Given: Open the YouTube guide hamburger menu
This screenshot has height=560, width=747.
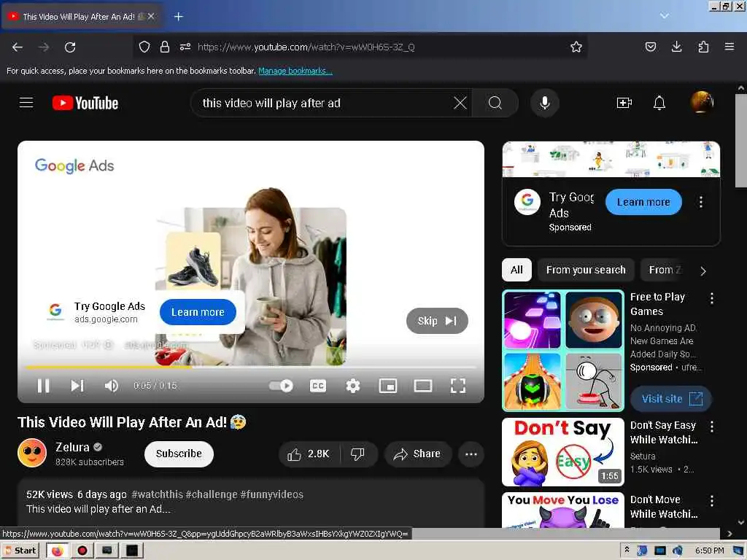Looking at the screenshot, I should pyautogui.click(x=26, y=102).
